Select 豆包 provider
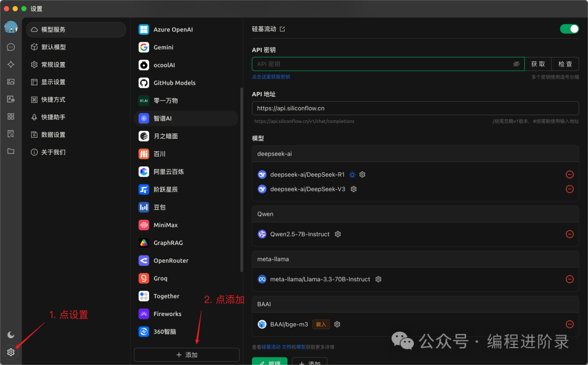This screenshot has width=588, height=365. (186, 207)
